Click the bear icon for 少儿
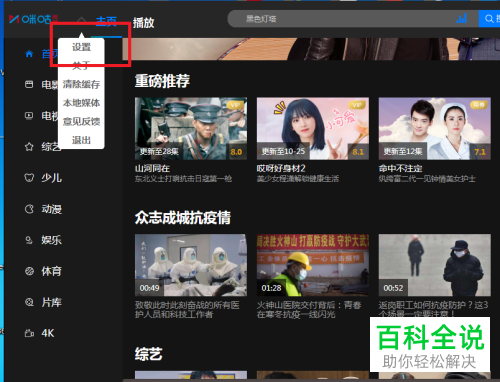The height and width of the screenshot is (382, 500). [x=29, y=178]
